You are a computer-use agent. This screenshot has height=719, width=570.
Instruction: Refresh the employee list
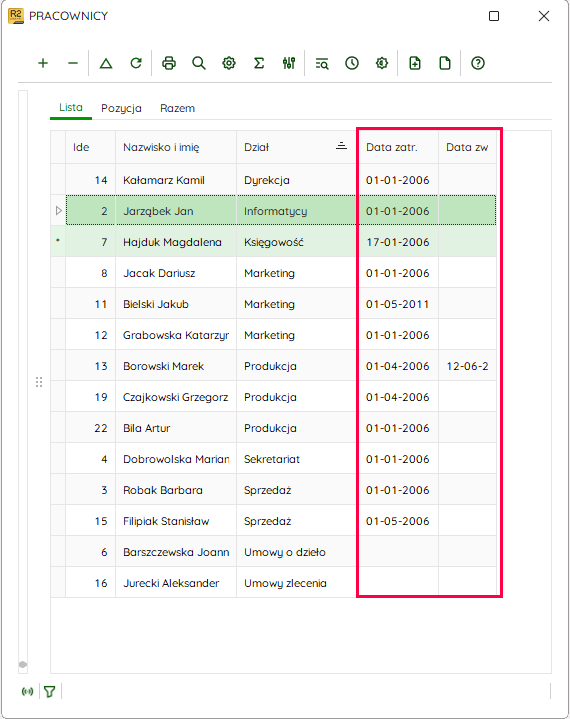coord(136,63)
